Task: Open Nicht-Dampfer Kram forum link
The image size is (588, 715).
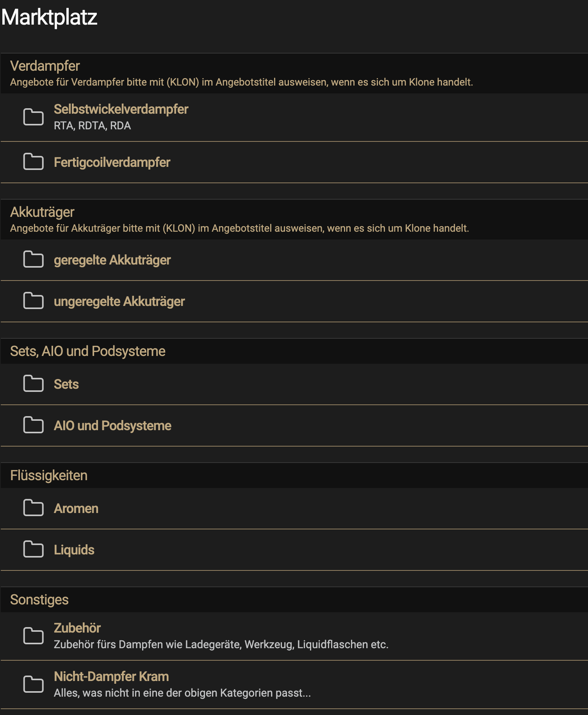Action: pos(111,677)
